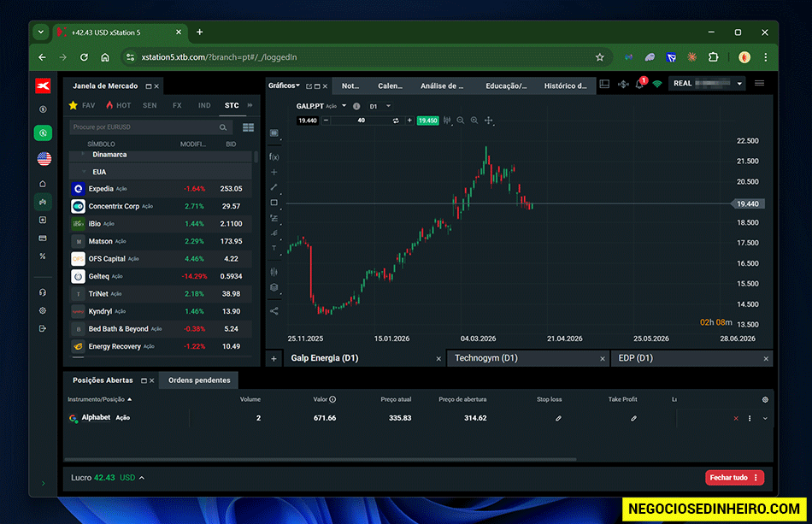Increase order volume with plus button
The image size is (812, 524).
pos(409,121)
